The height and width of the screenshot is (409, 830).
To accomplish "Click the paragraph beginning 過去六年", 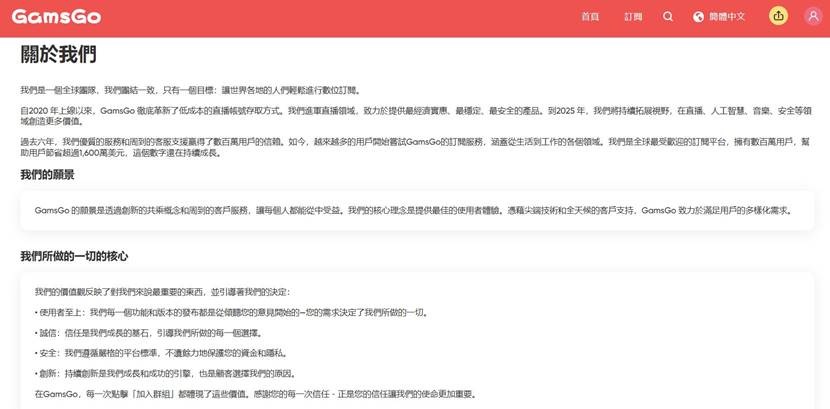I will (410, 148).
